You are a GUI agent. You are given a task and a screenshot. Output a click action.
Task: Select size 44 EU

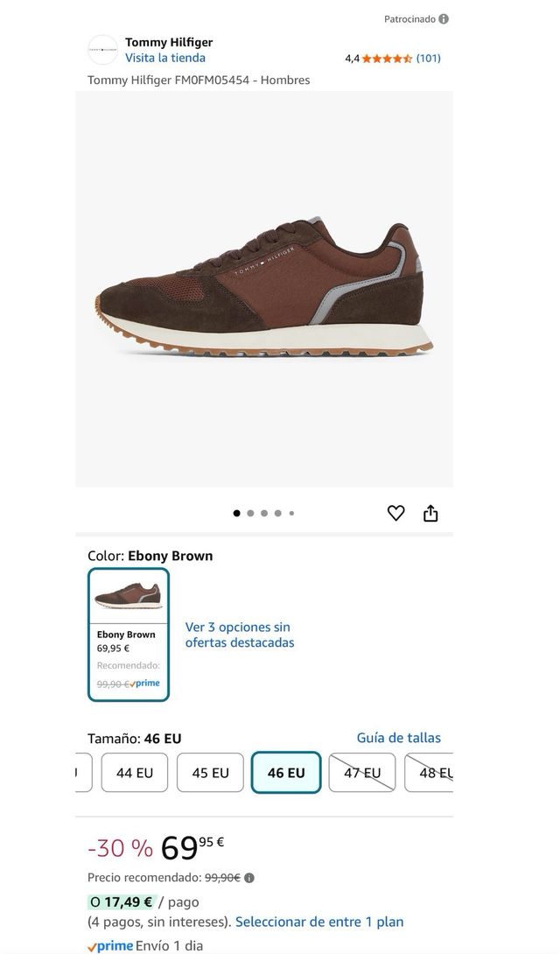point(135,773)
